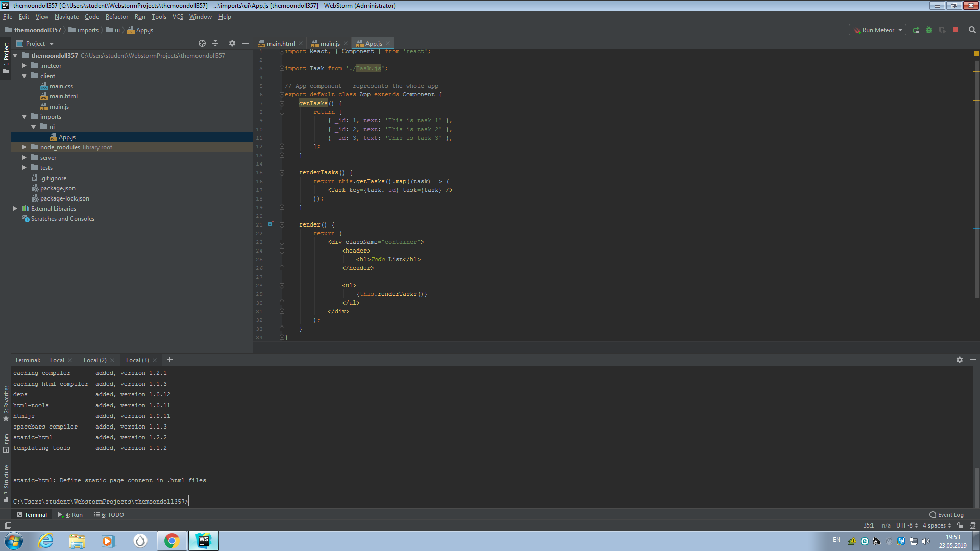
Task: Open Run Meteor configuration dropdown
Action: pos(878,30)
